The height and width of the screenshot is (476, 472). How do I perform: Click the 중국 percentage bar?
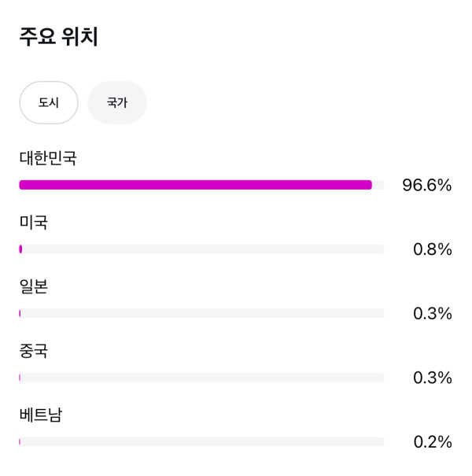coord(201,378)
